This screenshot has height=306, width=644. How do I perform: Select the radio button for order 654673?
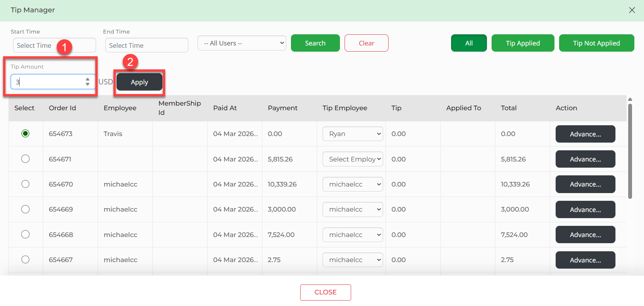click(25, 134)
